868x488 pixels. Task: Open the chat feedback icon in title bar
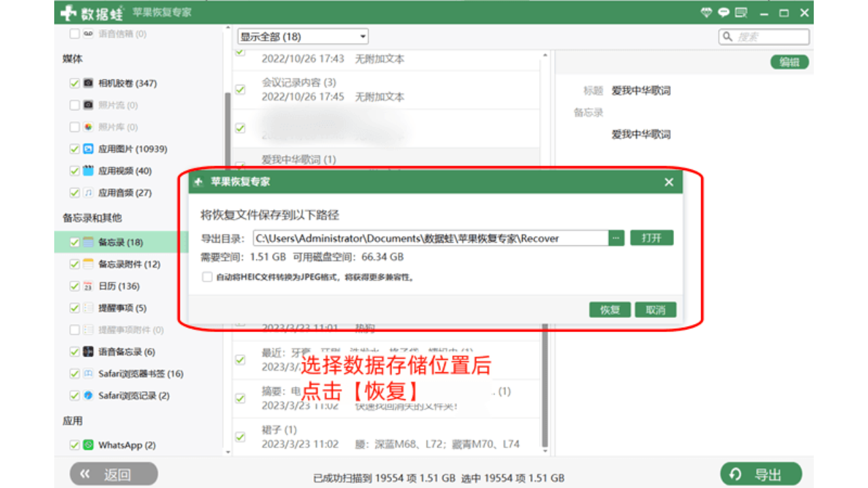pyautogui.click(x=724, y=12)
